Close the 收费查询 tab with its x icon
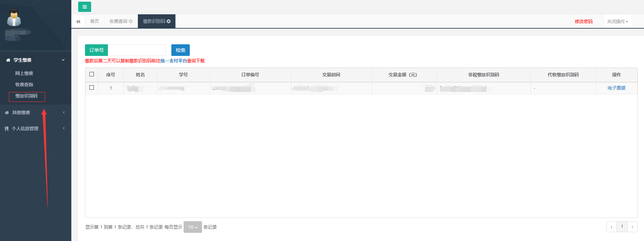 131,21
